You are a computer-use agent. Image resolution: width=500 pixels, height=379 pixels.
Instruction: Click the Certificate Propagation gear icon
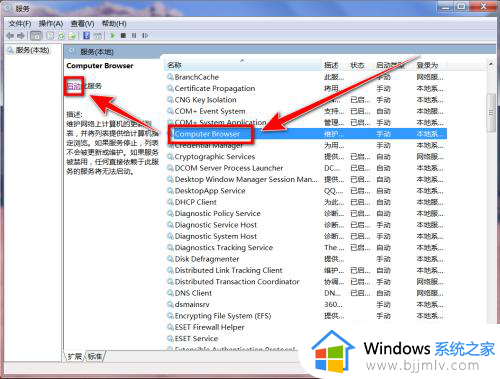pos(170,89)
